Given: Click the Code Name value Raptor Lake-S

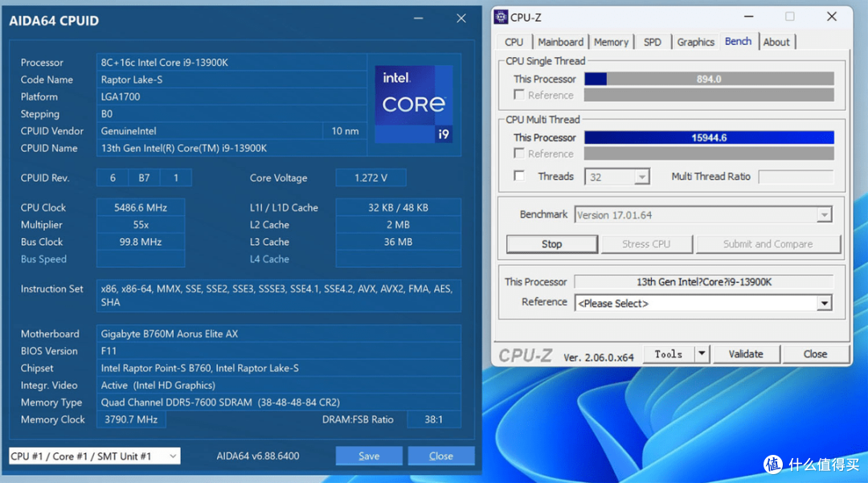Looking at the screenshot, I should coord(232,80).
